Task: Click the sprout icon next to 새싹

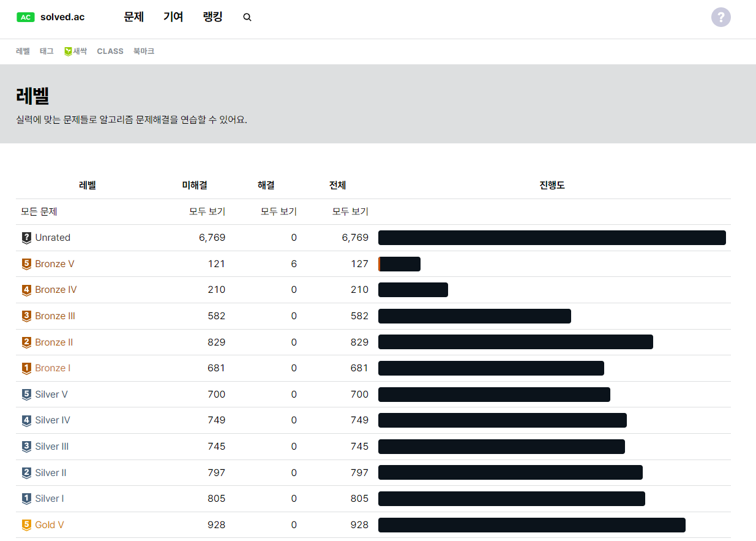Action: [67, 51]
